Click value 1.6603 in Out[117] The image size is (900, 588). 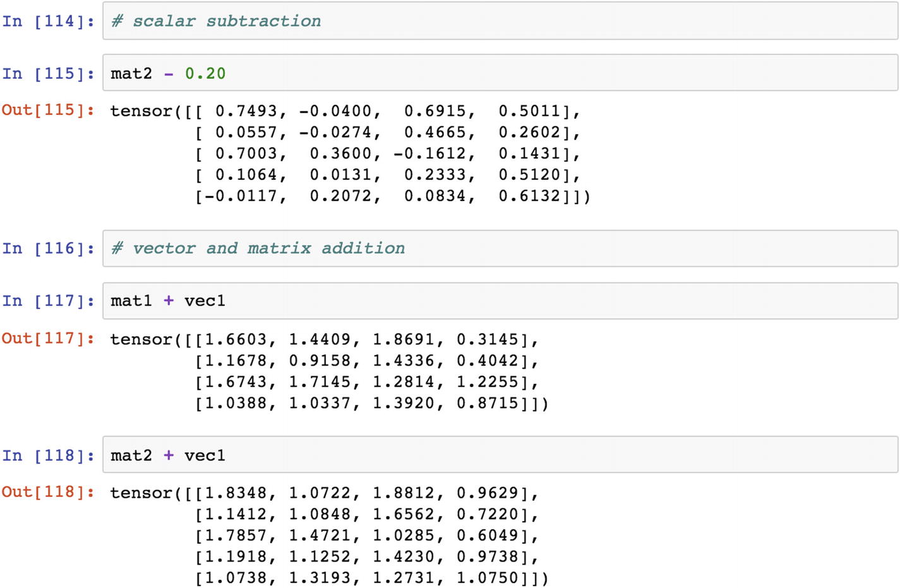point(236,339)
